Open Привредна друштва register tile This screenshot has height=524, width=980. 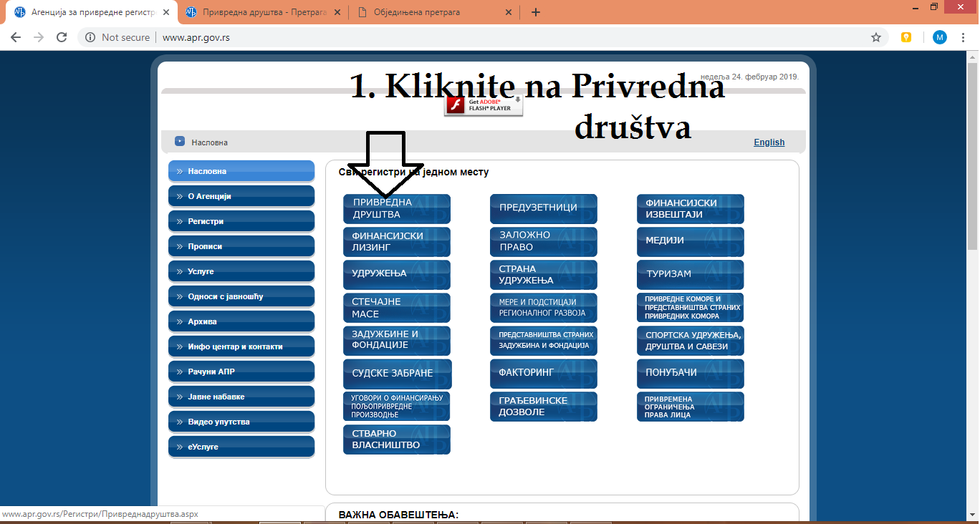(x=397, y=208)
